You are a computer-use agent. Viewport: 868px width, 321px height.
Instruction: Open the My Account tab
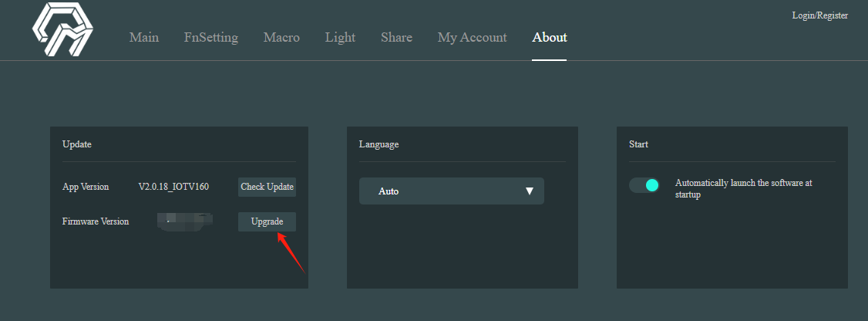click(x=472, y=37)
